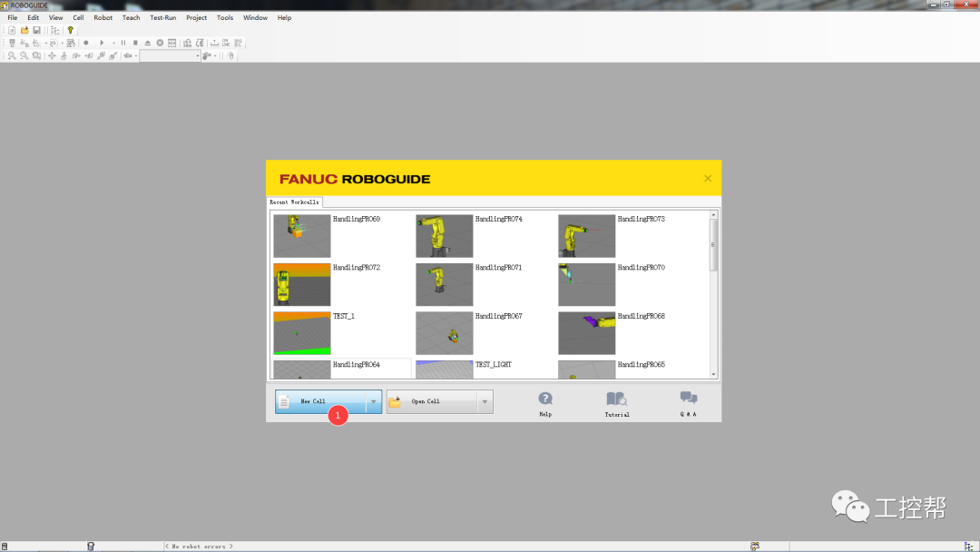This screenshot has height=552, width=980.
Task: Open the HandlingPRO67 workcell thumbnail
Action: [445, 333]
